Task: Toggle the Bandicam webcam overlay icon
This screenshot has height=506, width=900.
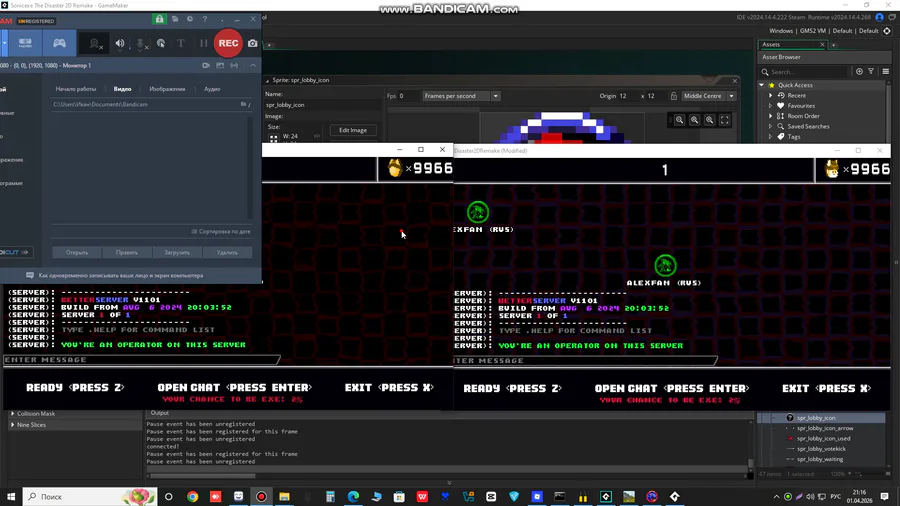Action: (x=95, y=44)
